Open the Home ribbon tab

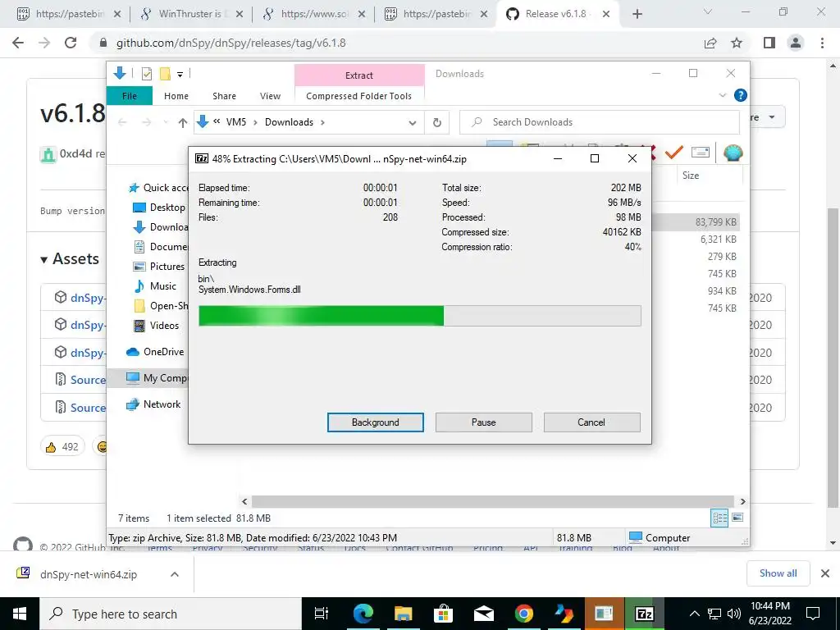coord(176,96)
